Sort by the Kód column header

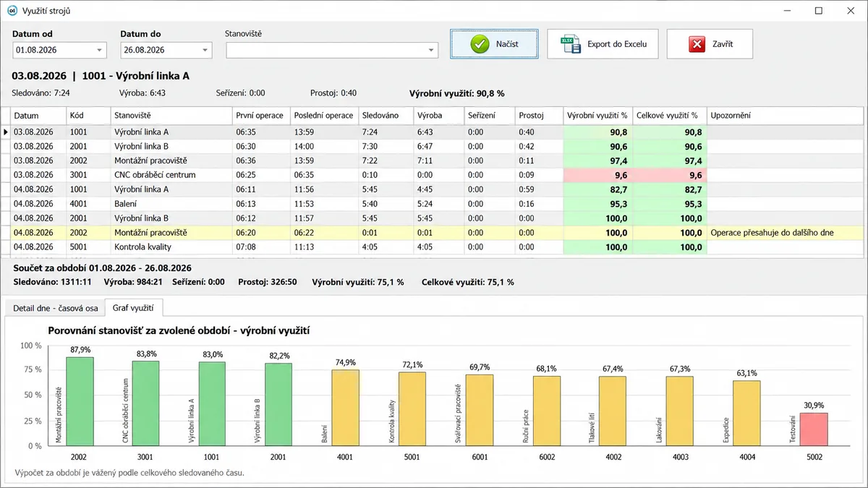(88, 116)
